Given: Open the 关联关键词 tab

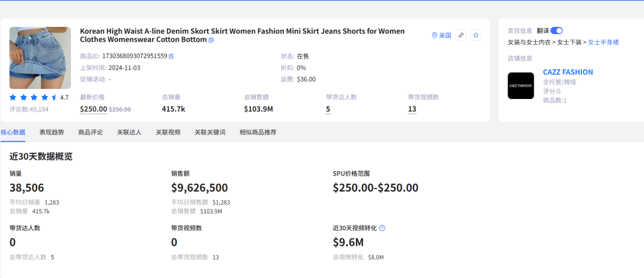Looking at the screenshot, I should pos(210,132).
